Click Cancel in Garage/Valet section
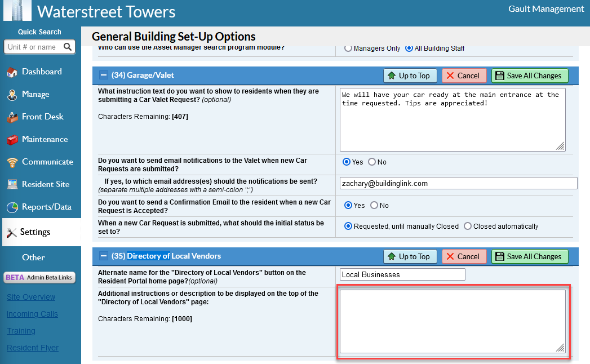 pos(464,76)
